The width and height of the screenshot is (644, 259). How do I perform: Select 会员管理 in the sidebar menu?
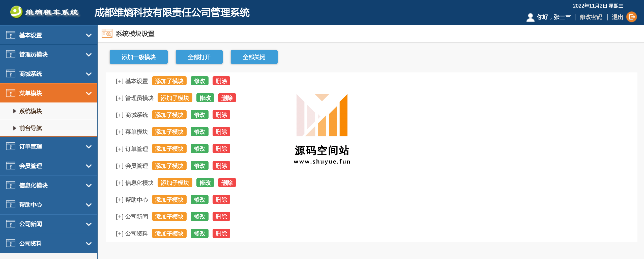(48, 166)
